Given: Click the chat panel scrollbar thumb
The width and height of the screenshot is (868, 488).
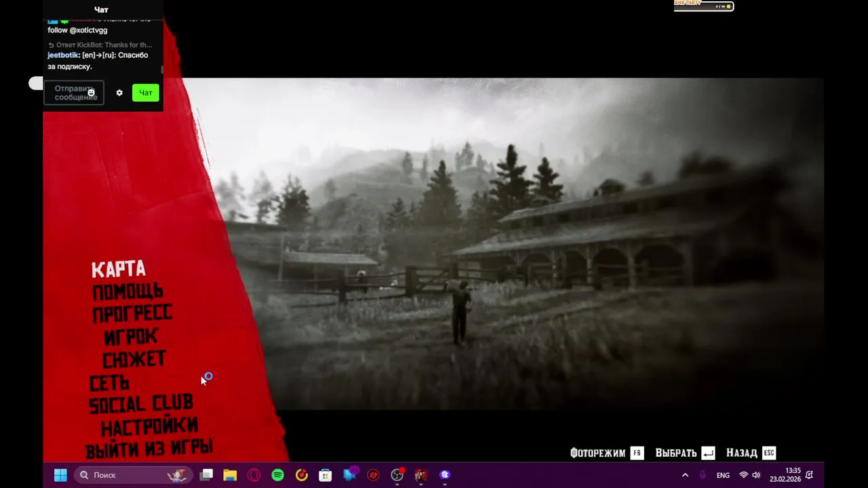Looking at the screenshot, I should click(161, 69).
